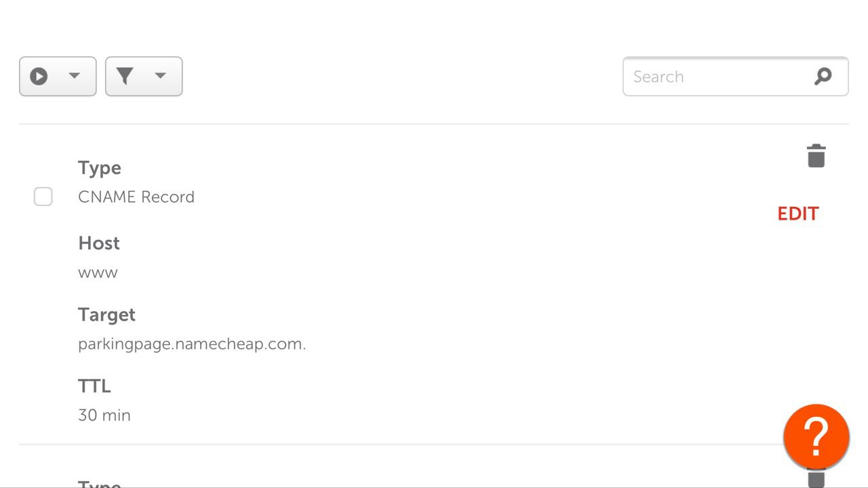Viewport: 868px width, 488px height.
Task: Focus the Search input field
Action: 736,77
